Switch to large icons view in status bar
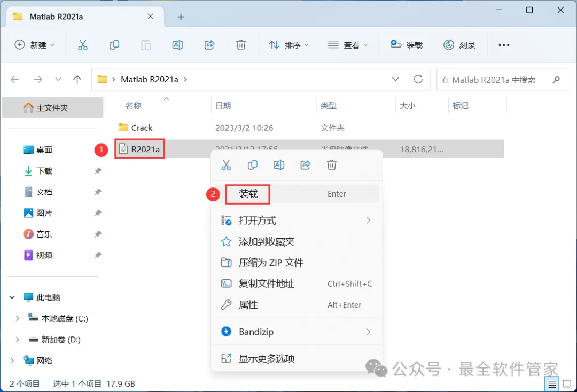 point(566,385)
